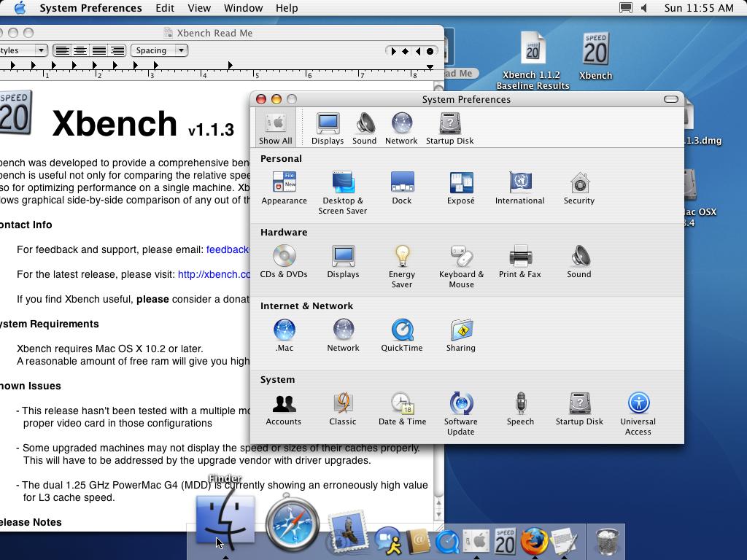Open the Energy Saver pane
The width and height of the screenshot is (747, 560).
coord(402,267)
